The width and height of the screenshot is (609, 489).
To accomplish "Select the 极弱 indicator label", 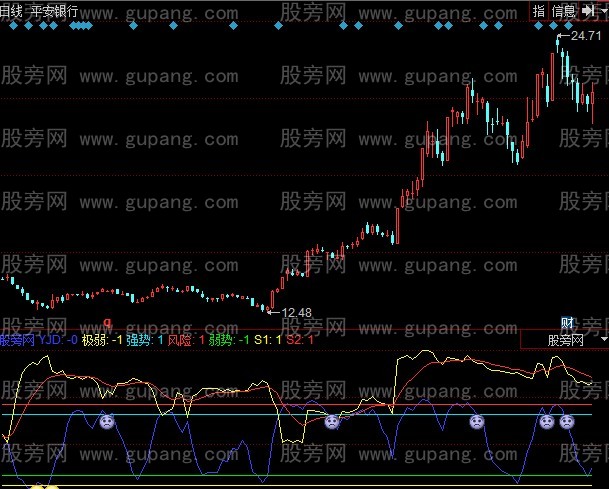I will coord(97,340).
